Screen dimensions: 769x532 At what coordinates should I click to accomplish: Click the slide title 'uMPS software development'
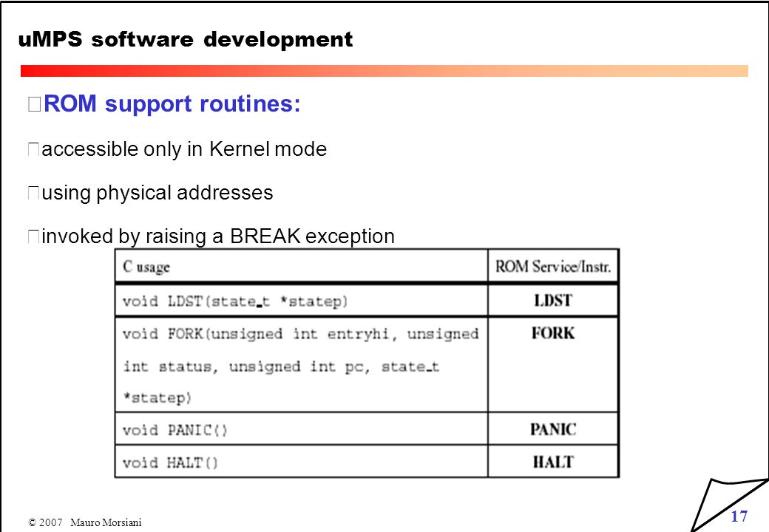(x=186, y=40)
